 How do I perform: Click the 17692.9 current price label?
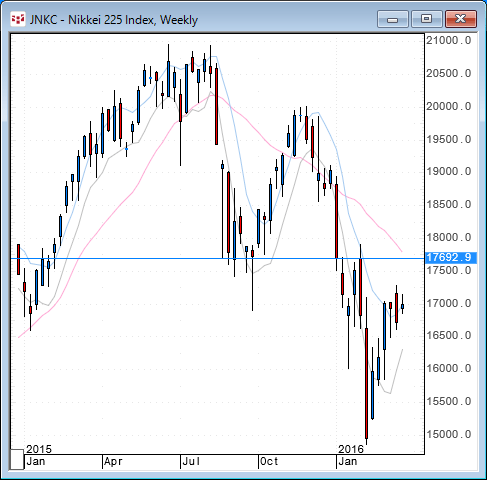(451, 257)
